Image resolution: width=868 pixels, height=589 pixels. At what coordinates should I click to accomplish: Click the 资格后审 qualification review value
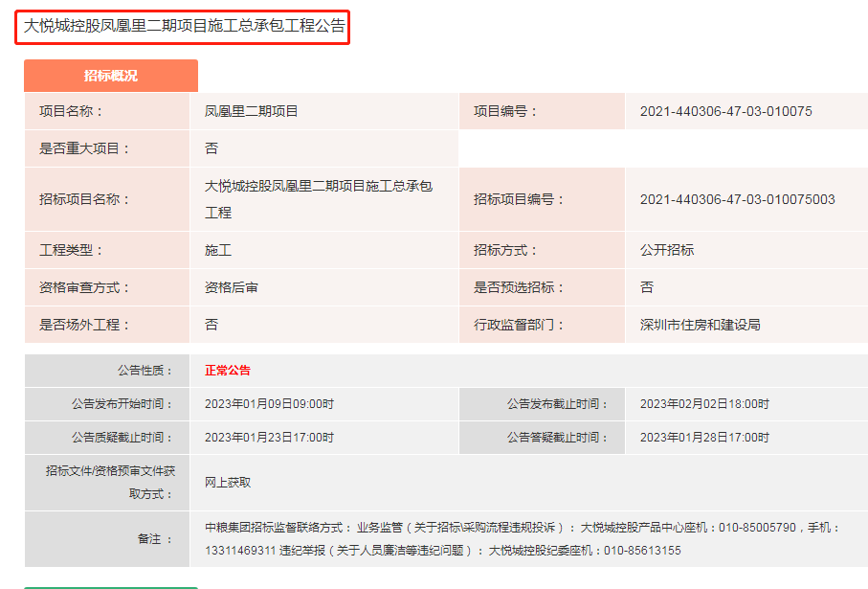pos(231,287)
